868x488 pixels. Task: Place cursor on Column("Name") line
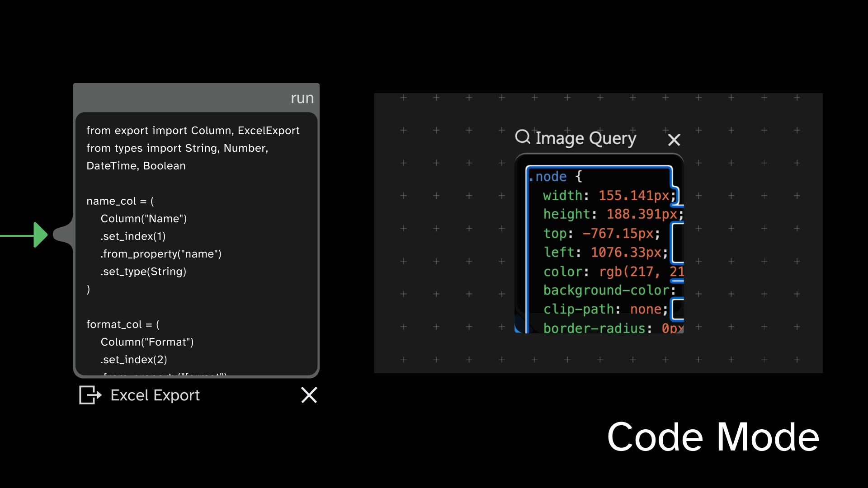tap(144, 219)
